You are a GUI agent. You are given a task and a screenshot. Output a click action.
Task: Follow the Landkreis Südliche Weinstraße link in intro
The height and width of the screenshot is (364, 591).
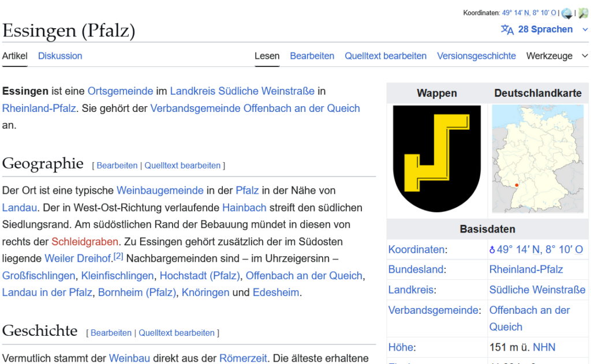pyautogui.click(x=242, y=91)
